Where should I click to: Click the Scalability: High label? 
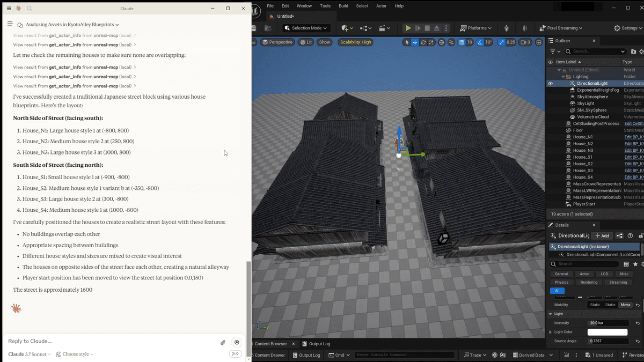point(355,42)
